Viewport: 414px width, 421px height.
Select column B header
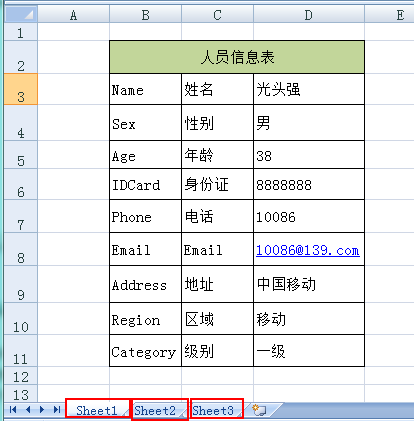[x=145, y=15]
